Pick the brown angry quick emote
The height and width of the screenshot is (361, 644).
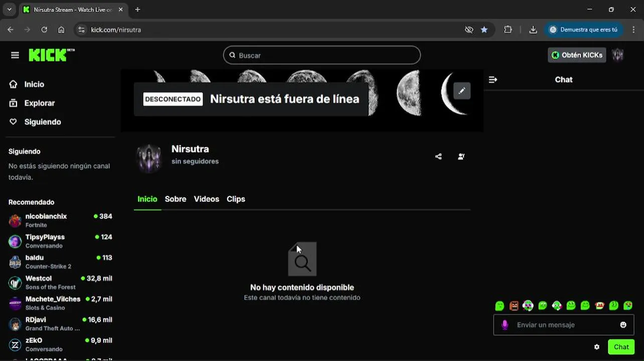(x=514, y=305)
